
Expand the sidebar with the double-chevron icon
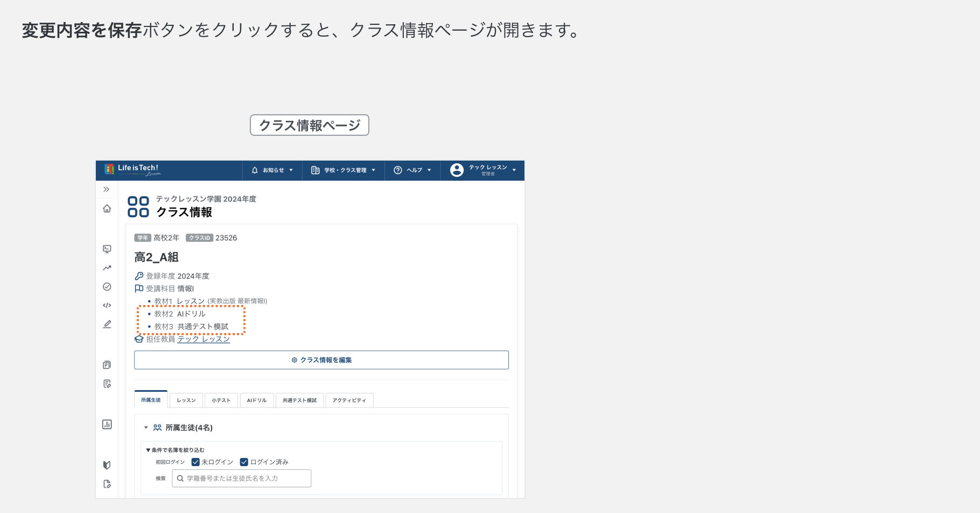[106, 189]
